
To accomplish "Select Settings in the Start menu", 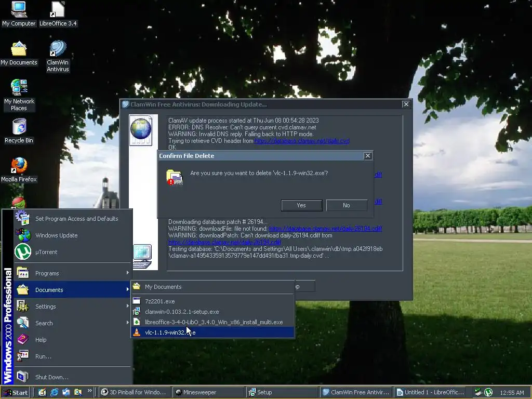I will tap(72, 307).
